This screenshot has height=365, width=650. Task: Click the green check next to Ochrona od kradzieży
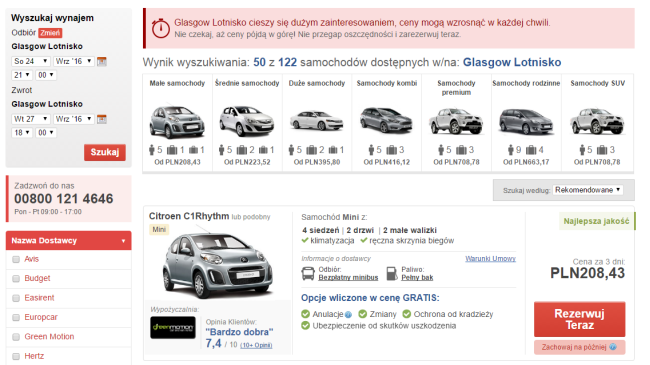tap(407, 314)
